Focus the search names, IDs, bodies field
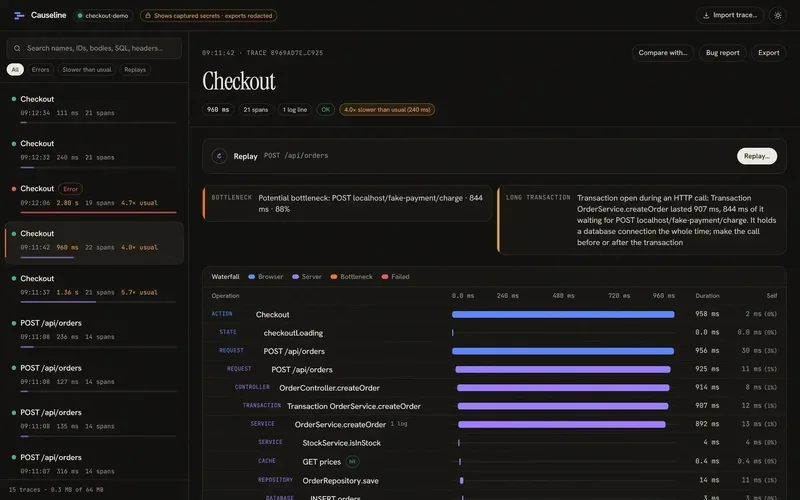Image resolution: width=800 pixels, height=500 pixels. (94, 48)
